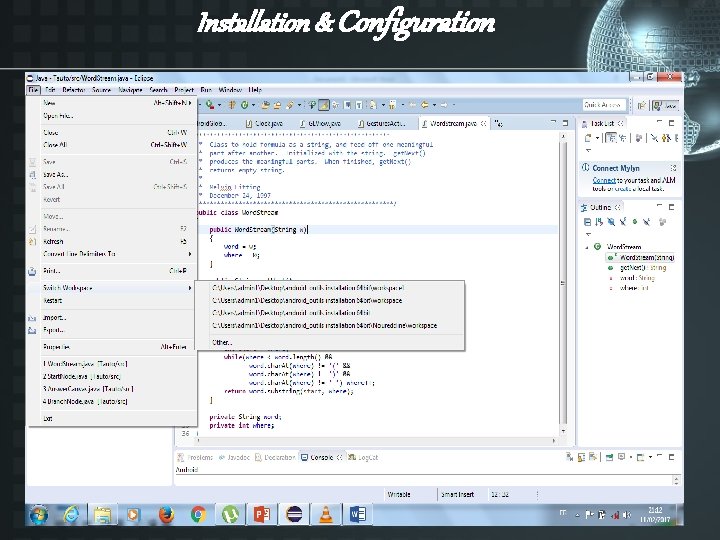
Task: Open the Navigate menu
Action: pos(130,90)
